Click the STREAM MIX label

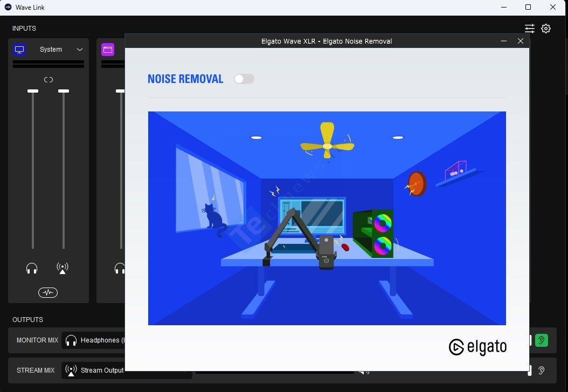coord(36,370)
